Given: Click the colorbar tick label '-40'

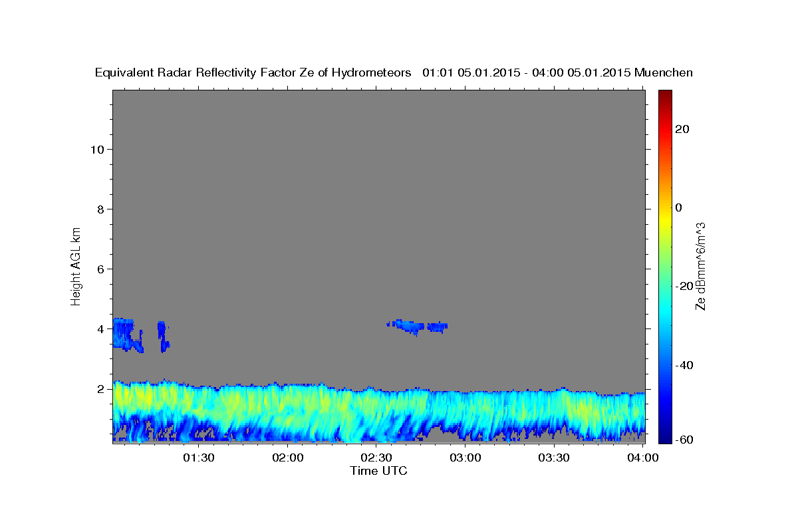Looking at the screenshot, I should [x=684, y=365].
